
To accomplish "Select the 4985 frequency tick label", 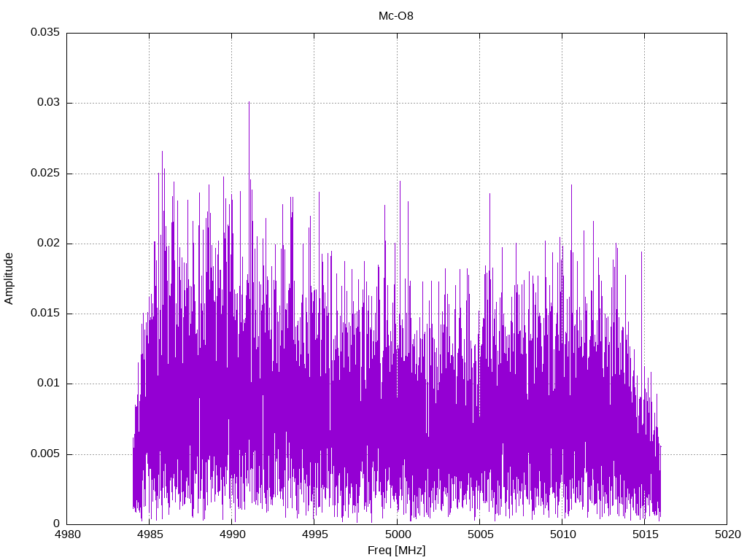I will (x=150, y=534).
